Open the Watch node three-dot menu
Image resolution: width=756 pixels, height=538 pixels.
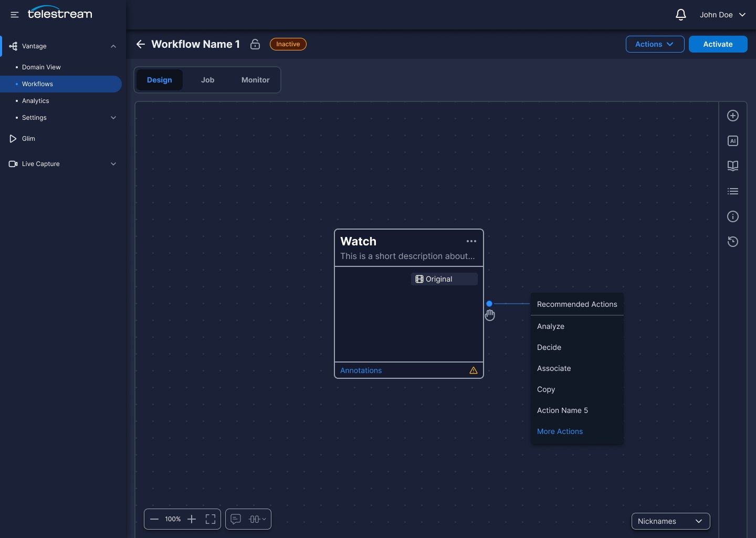pos(471,241)
